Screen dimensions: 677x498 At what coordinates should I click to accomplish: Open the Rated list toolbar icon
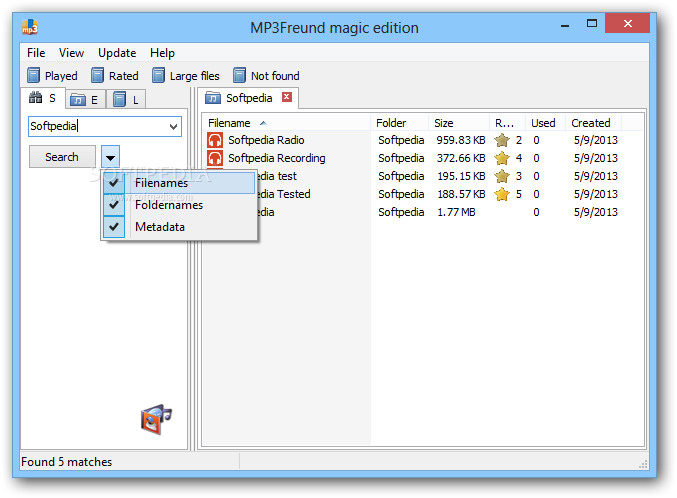point(97,76)
